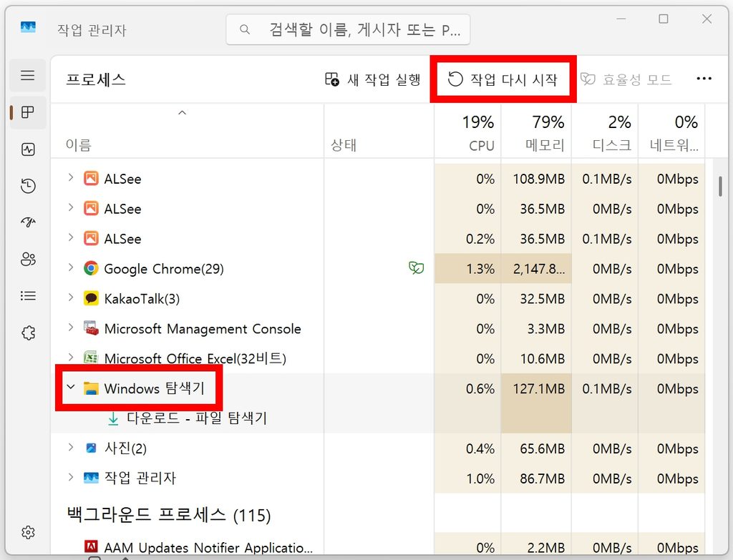Click the process search input field
Screen dimensions: 733x560
click(x=348, y=29)
